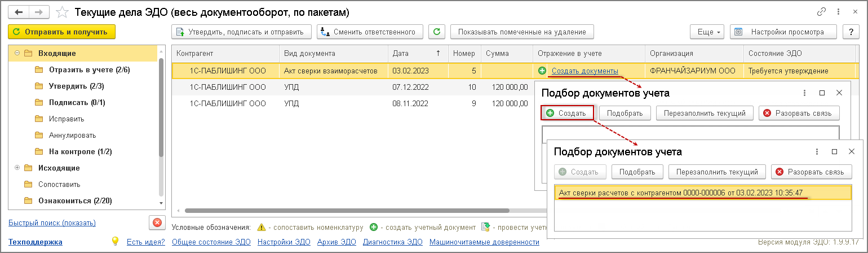Screen dimensions: 868x253
Task: Expand the Исходящие tree folder
Action: coord(17,168)
